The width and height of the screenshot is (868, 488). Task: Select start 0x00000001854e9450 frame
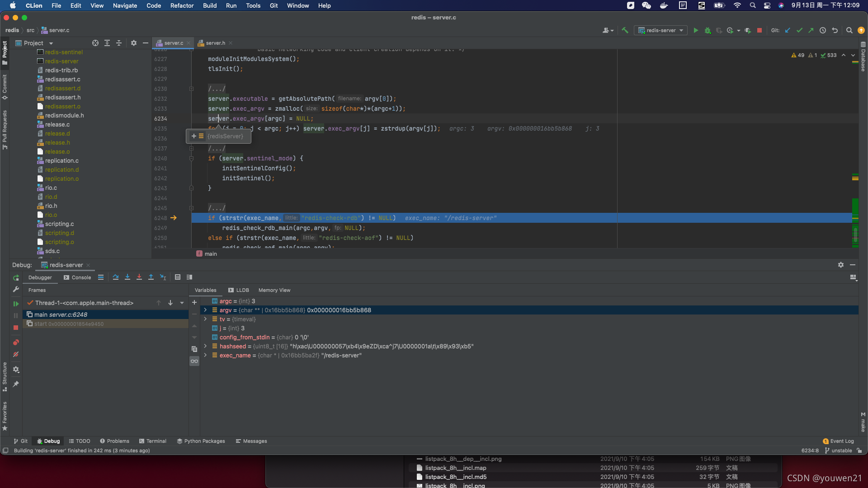105,324
